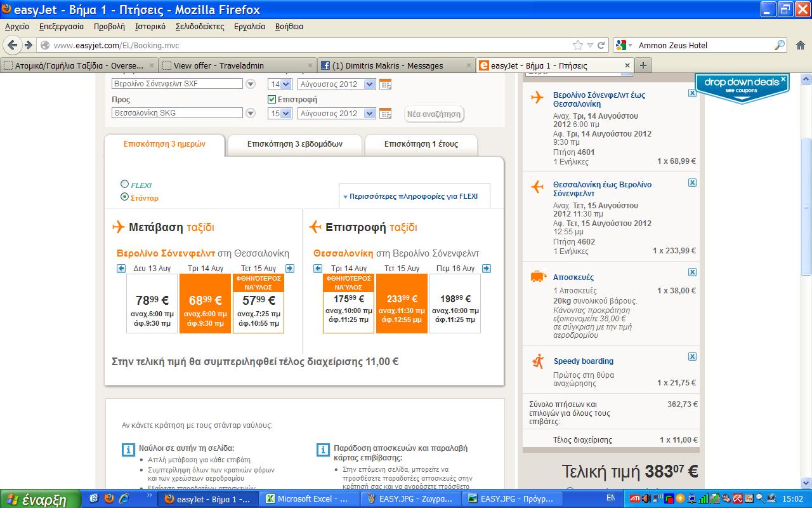Expand the destination airport dropdown Θεσσαλονίκη SKG
The width and height of the screenshot is (812, 508).
[x=251, y=113]
